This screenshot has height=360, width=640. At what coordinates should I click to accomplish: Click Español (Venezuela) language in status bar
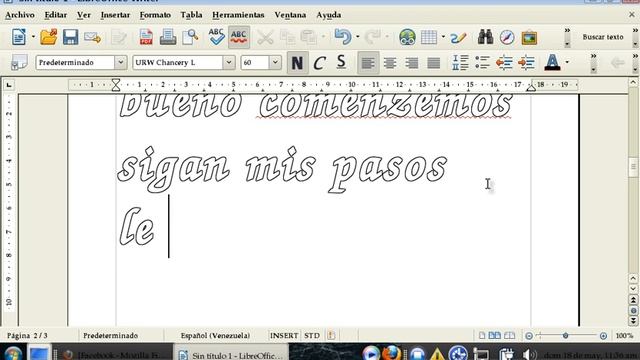[215, 336]
